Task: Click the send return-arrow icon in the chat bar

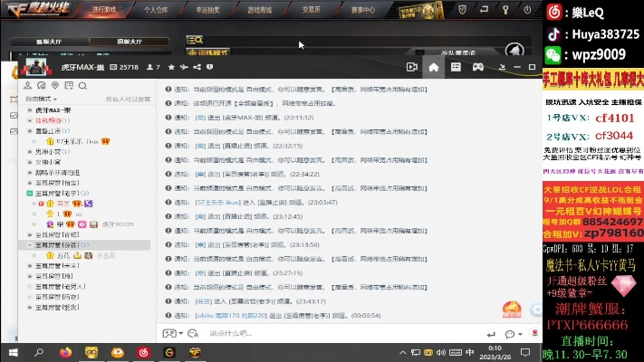Action: (x=491, y=334)
